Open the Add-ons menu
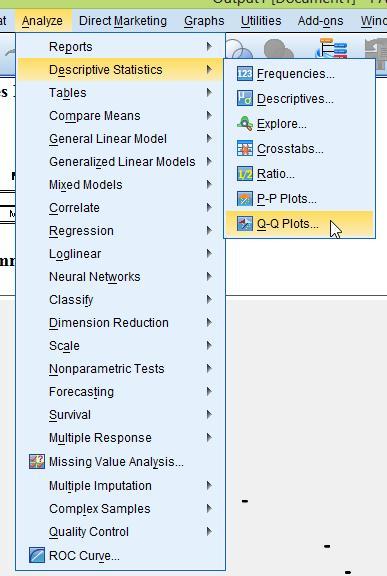 [321, 21]
